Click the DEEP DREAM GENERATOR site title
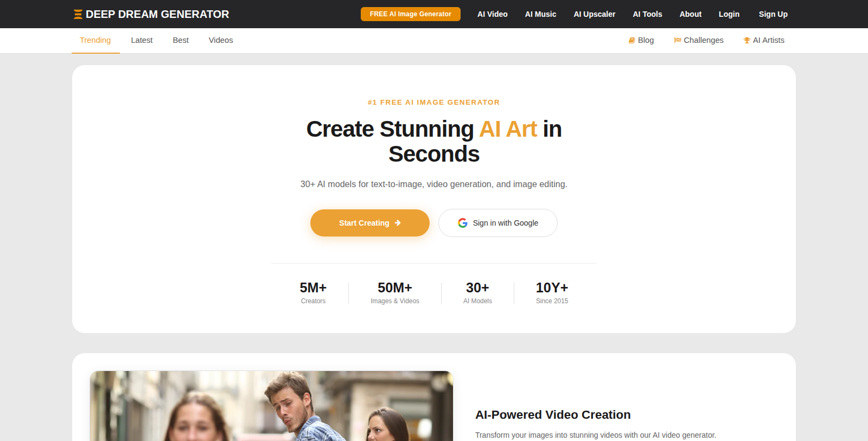Image resolution: width=868 pixels, height=441 pixels. click(x=157, y=14)
